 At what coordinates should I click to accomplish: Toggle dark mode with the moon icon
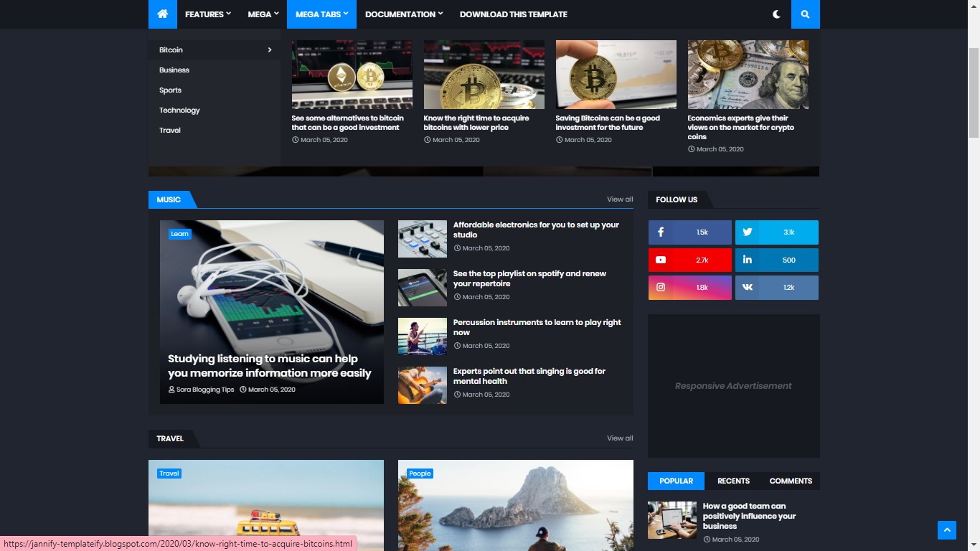[x=776, y=14]
